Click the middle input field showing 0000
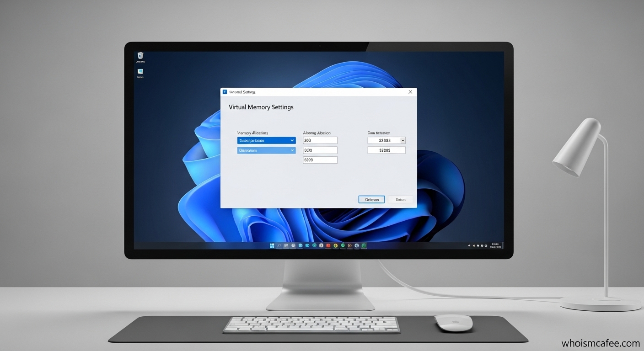The image size is (644, 351). (320, 150)
